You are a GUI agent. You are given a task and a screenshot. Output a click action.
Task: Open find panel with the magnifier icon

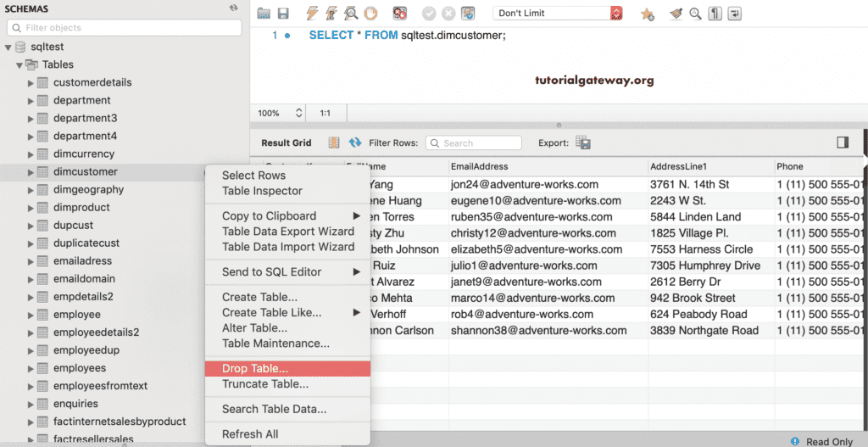click(695, 14)
